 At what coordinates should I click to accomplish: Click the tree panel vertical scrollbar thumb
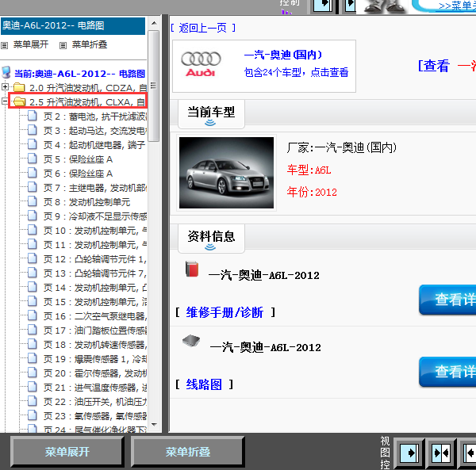click(x=154, y=86)
